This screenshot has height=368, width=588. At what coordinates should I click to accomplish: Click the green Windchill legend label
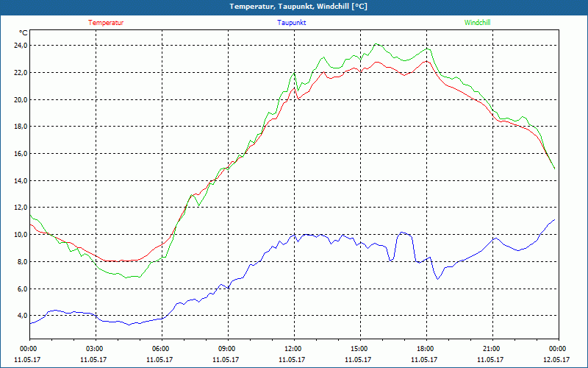point(477,23)
